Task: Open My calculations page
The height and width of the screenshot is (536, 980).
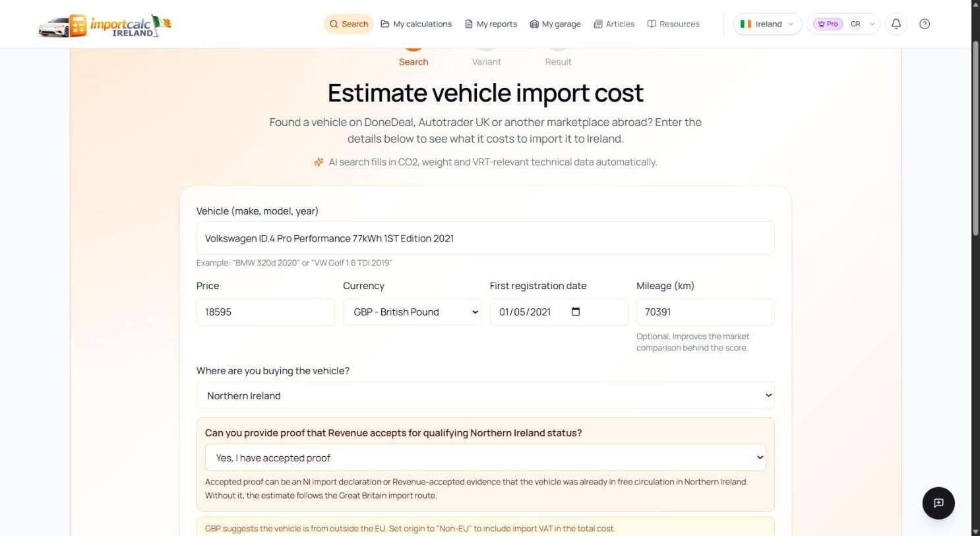Action: pos(416,24)
